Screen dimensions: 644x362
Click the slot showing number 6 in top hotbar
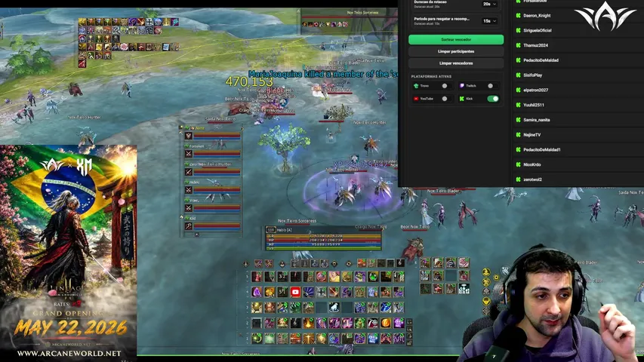(400, 263)
